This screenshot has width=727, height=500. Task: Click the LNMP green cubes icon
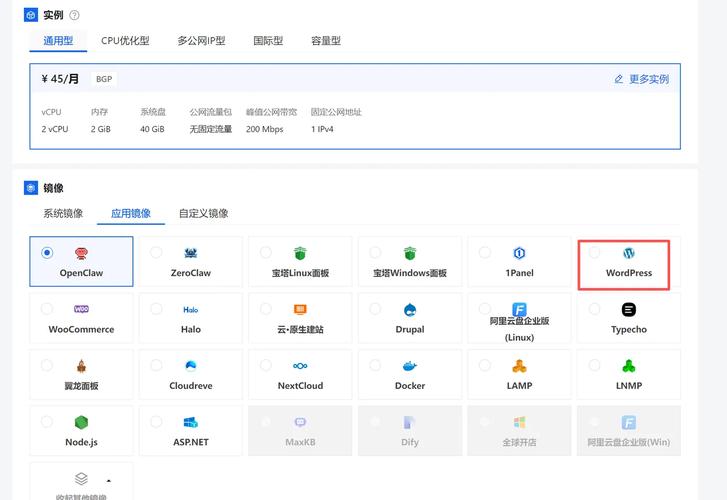tap(629, 366)
